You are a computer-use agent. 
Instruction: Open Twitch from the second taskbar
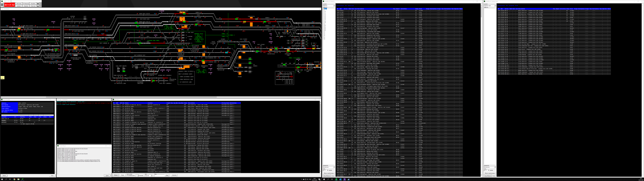(344, 179)
